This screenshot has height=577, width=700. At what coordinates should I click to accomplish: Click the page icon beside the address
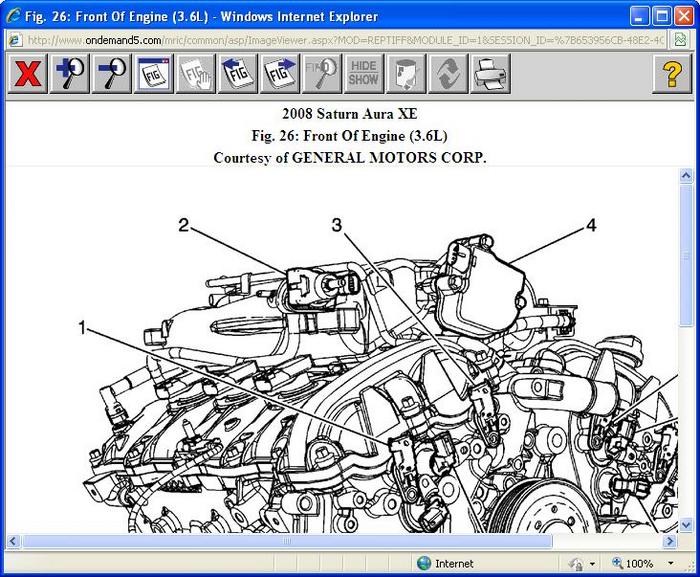[15, 40]
